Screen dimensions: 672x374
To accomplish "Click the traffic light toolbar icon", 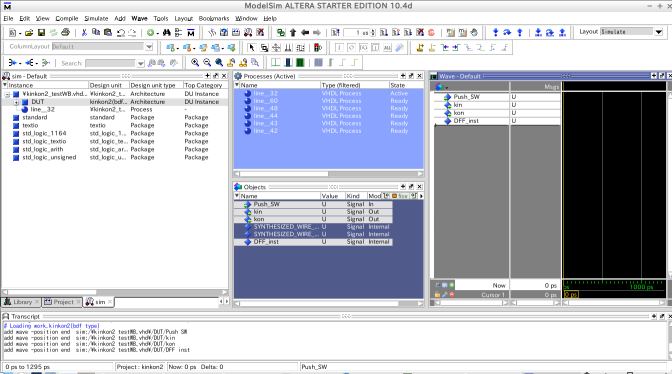I will (x=318, y=48).
